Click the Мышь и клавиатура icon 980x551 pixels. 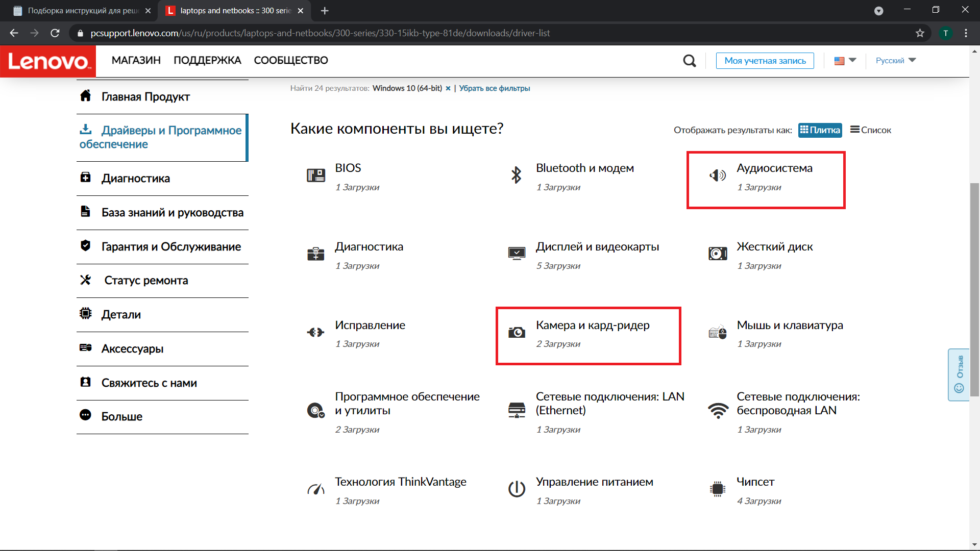pos(718,332)
